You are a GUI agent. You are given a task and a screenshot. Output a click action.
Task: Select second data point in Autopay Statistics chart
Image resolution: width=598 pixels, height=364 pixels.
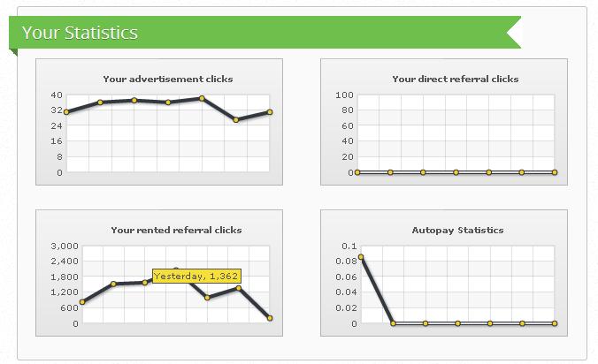(393, 323)
